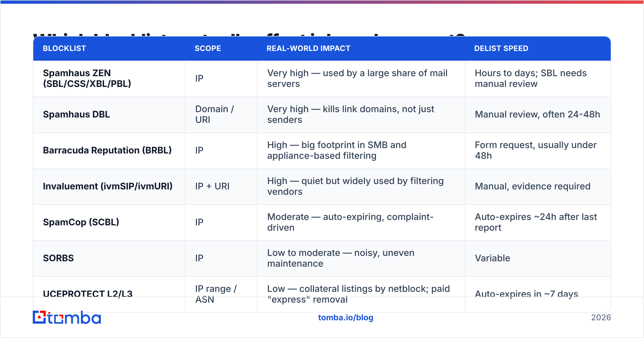The height and width of the screenshot is (338, 644).
Task: Click 'High — quiet but widely used' cell
Action: pyautogui.click(x=361, y=186)
